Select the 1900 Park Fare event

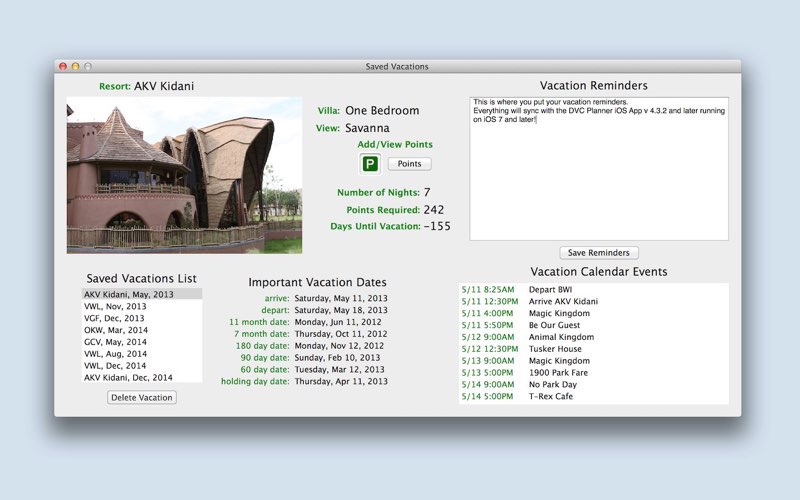coord(593,372)
